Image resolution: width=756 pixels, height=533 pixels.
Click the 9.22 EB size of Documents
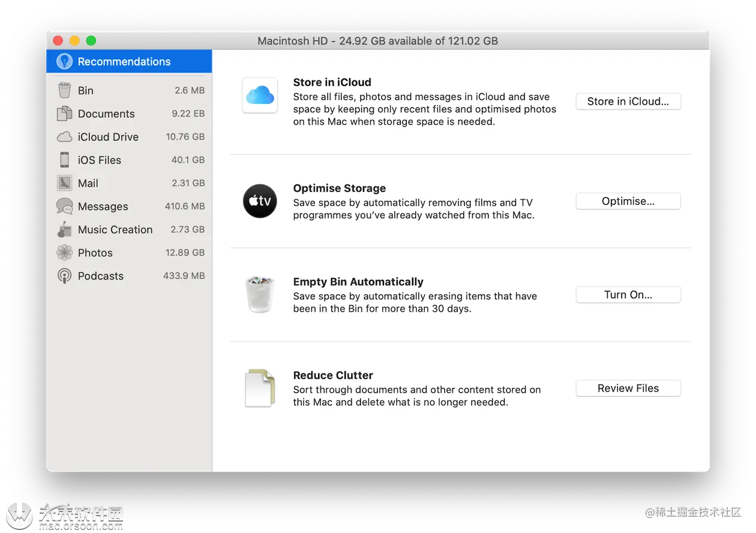pos(188,113)
